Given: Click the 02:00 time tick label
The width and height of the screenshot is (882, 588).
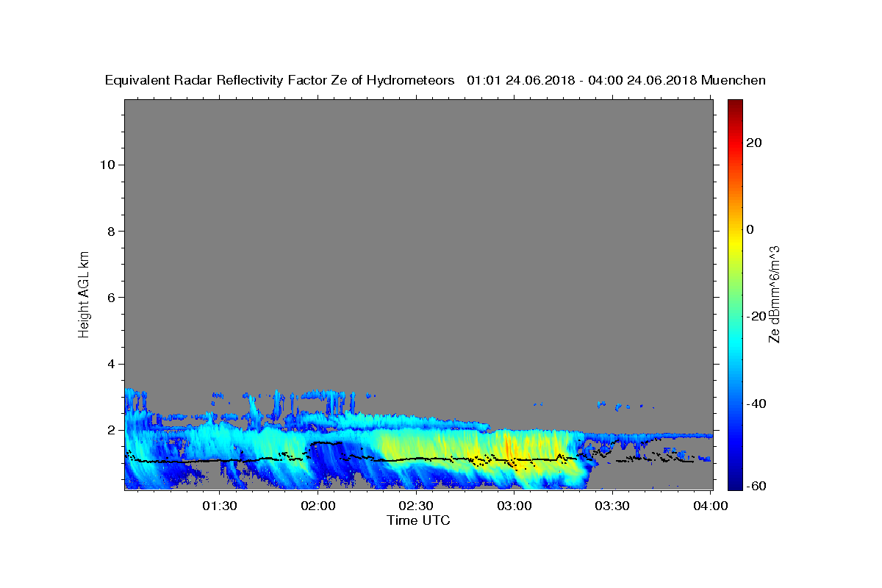Looking at the screenshot, I should tap(318, 506).
